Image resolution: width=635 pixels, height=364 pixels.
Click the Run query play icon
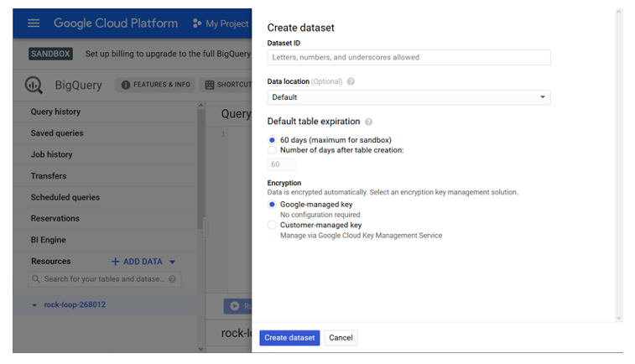click(x=235, y=306)
